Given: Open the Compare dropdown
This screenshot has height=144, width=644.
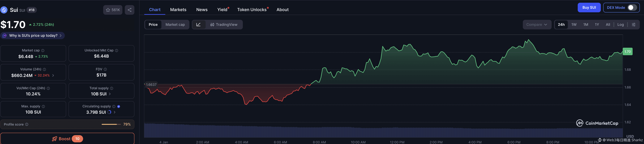Looking at the screenshot, I should coord(537,24).
